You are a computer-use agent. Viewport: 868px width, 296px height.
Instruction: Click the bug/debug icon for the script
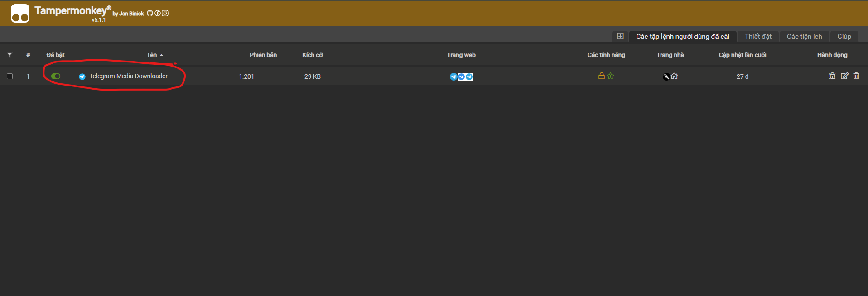[x=832, y=76]
